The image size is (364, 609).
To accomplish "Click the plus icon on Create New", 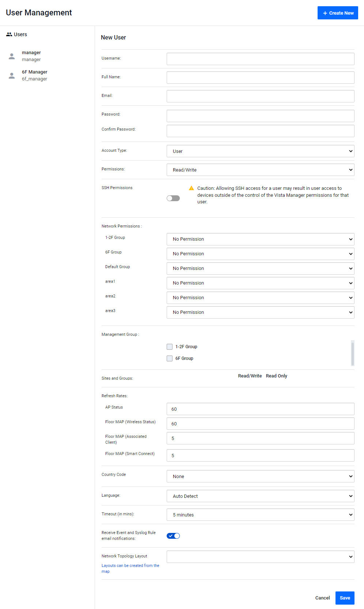I will [325, 13].
